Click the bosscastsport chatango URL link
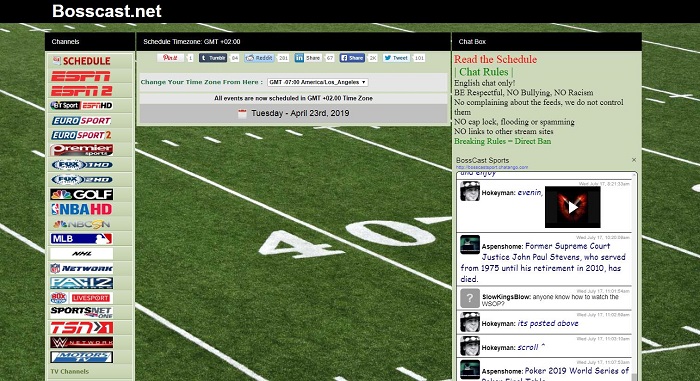This screenshot has height=381, width=700. click(x=492, y=167)
